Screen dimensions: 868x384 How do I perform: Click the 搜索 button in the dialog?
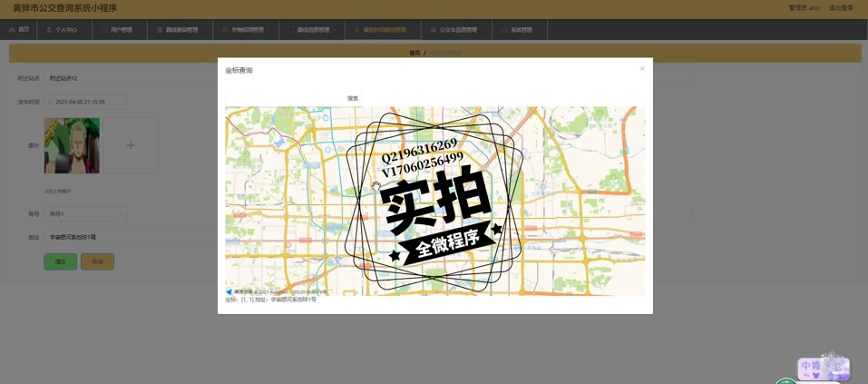[x=353, y=98]
